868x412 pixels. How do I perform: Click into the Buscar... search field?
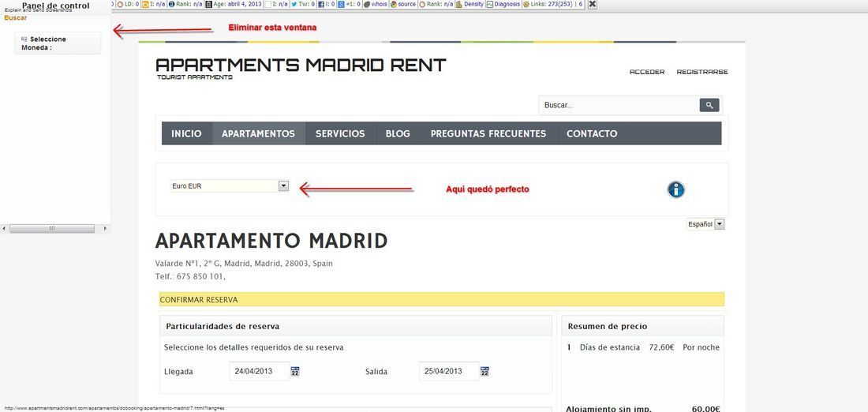tap(619, 105)
